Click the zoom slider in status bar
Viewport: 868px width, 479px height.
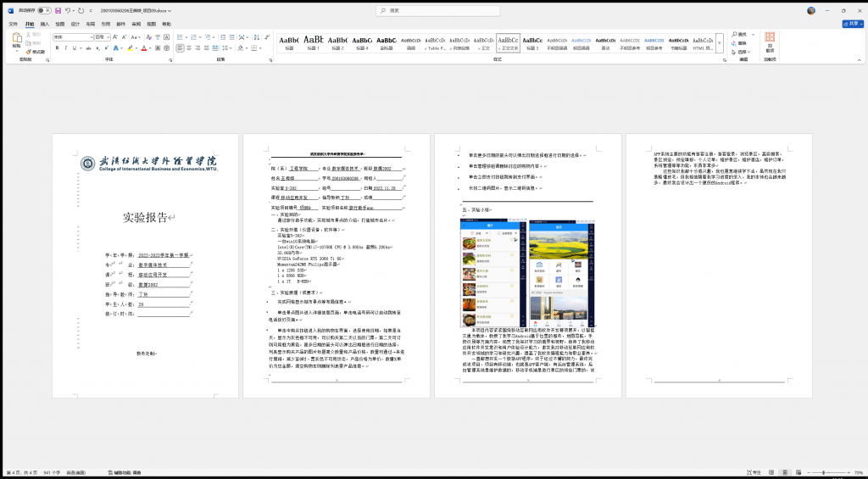point(822,472)
